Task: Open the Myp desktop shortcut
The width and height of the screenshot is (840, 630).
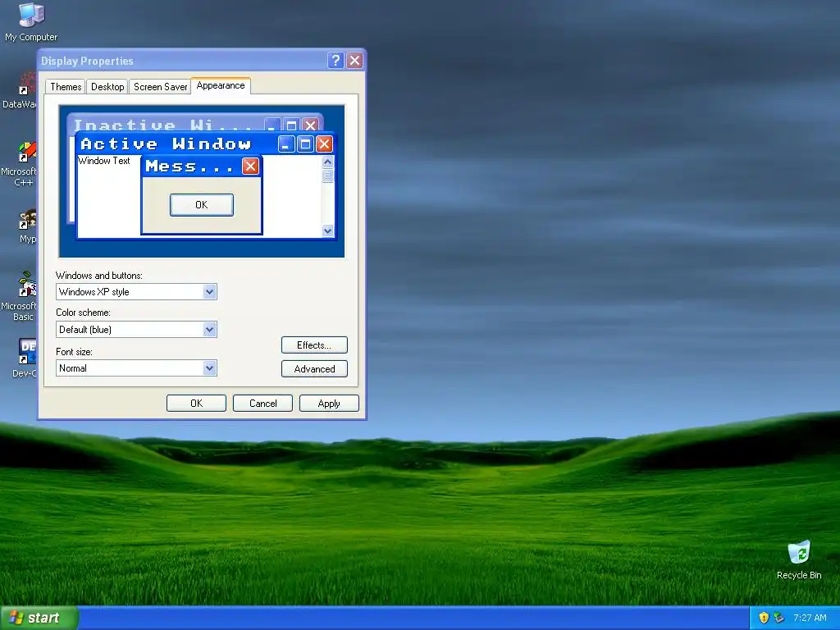Action: 27,226
